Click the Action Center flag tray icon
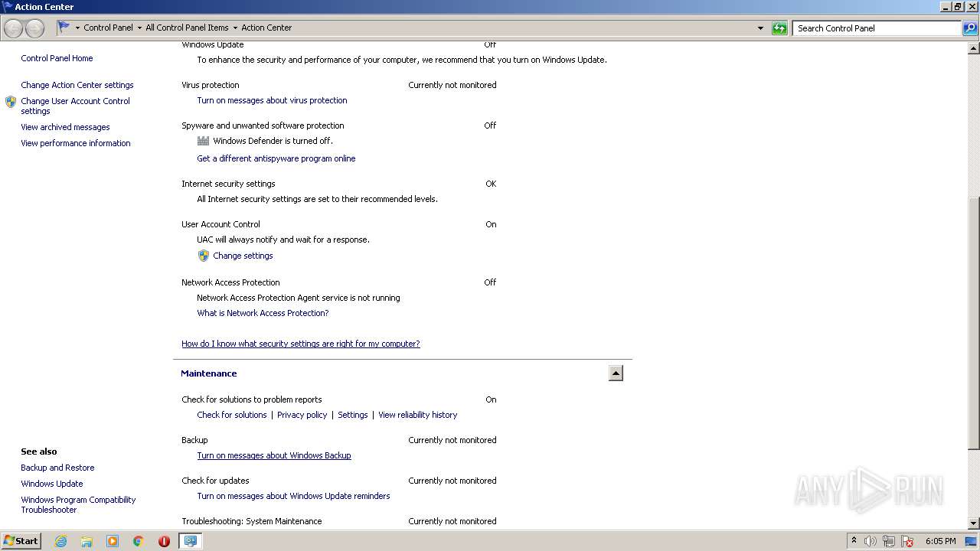980x551 pixels. tap(907, 541)
